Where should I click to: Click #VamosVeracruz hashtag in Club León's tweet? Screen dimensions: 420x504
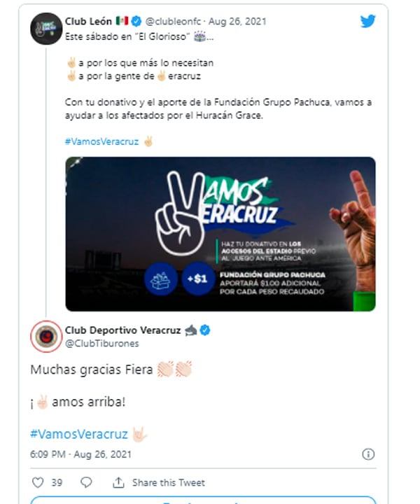tap(101, 141)
